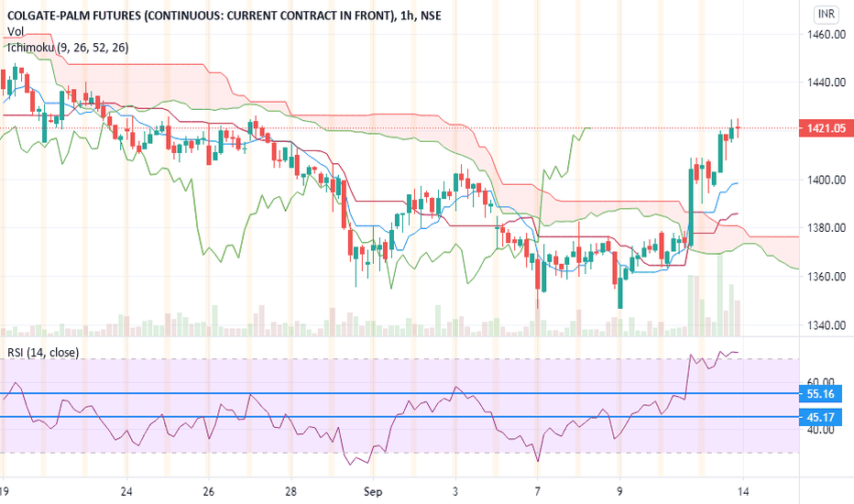
Task: Click the date label 28 on time axis
Action: [x=290, y=492]
